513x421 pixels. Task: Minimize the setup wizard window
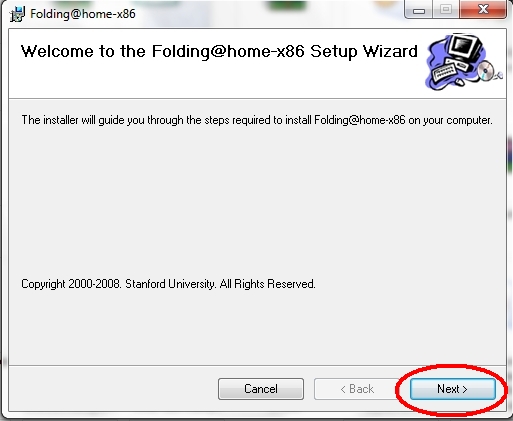[x=419, y=9]
